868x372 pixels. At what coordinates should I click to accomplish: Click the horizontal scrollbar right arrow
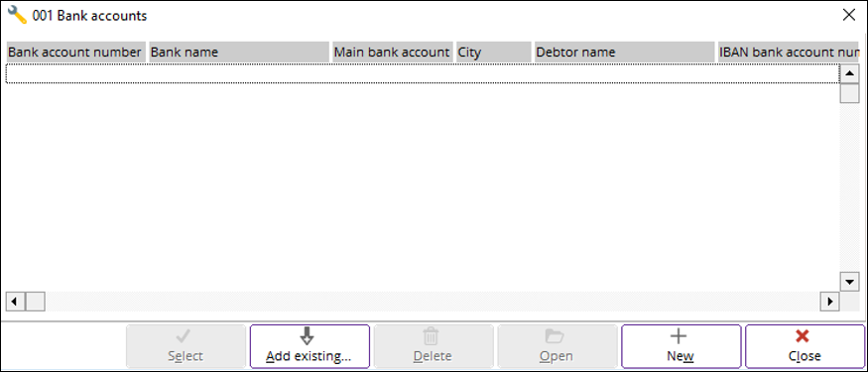829,302
